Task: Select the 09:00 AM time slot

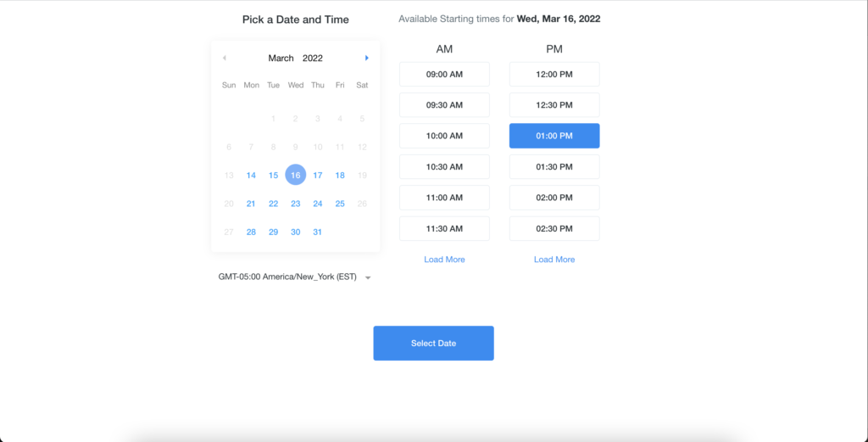Action: click(x=444, y=74)
